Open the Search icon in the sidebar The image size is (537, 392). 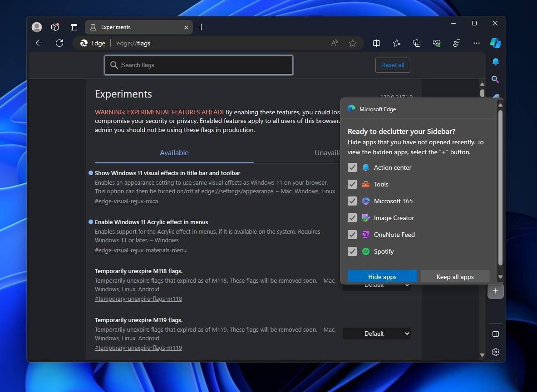point(495,79)
